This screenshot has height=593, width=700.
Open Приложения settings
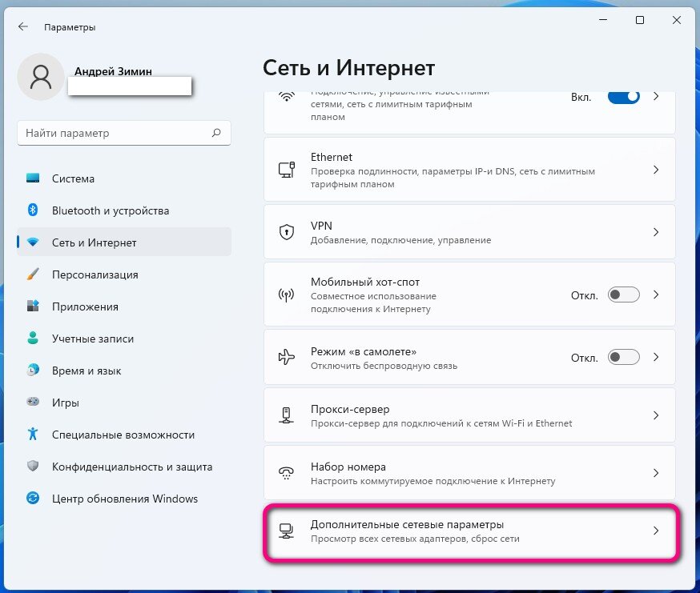click(124, 307)
